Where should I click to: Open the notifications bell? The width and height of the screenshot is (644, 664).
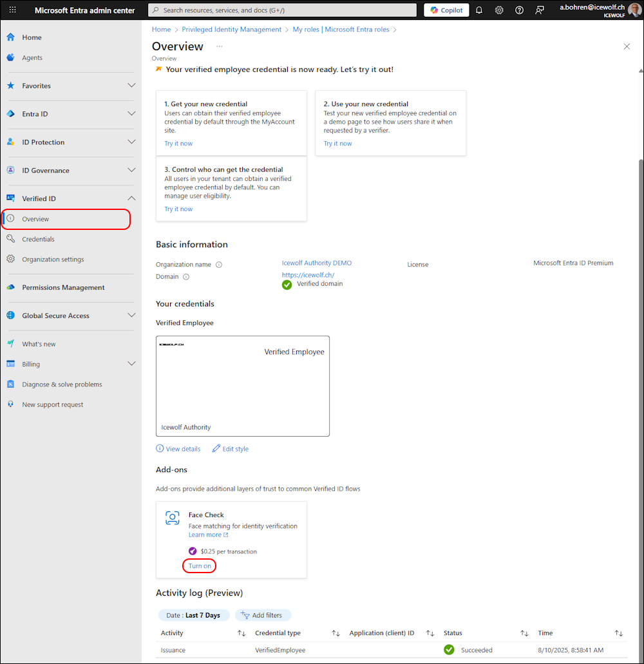[x=479, y=10]
